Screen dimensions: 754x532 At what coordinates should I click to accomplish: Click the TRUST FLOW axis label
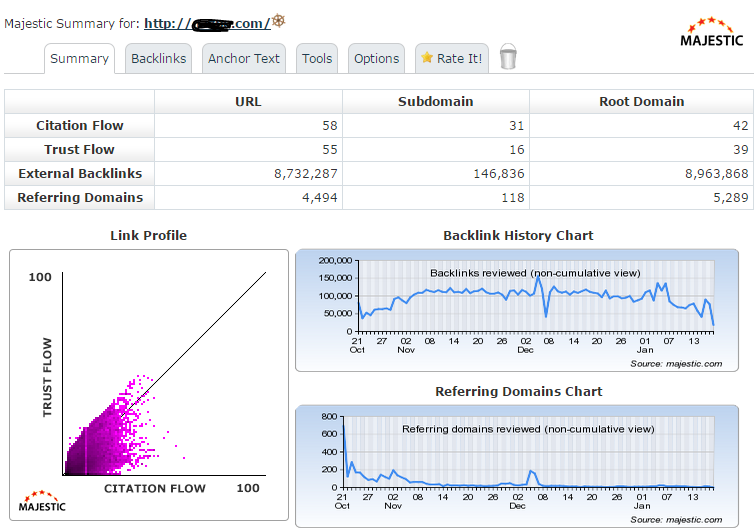tap(47, 377)
